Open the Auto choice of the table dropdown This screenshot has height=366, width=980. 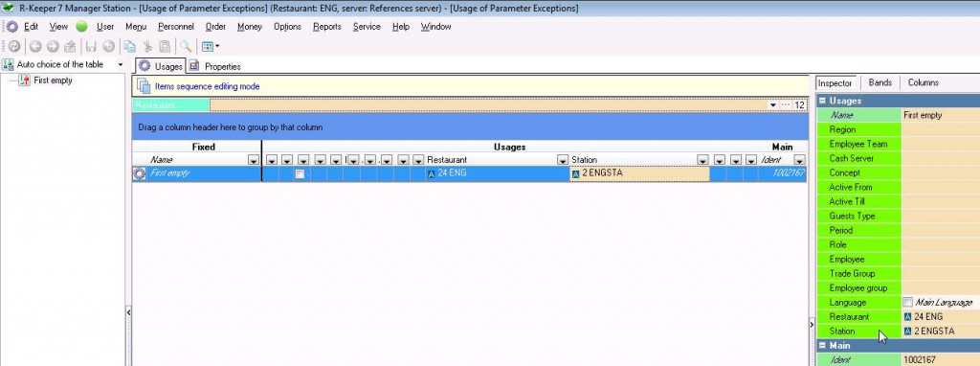(x=120, y=64)
